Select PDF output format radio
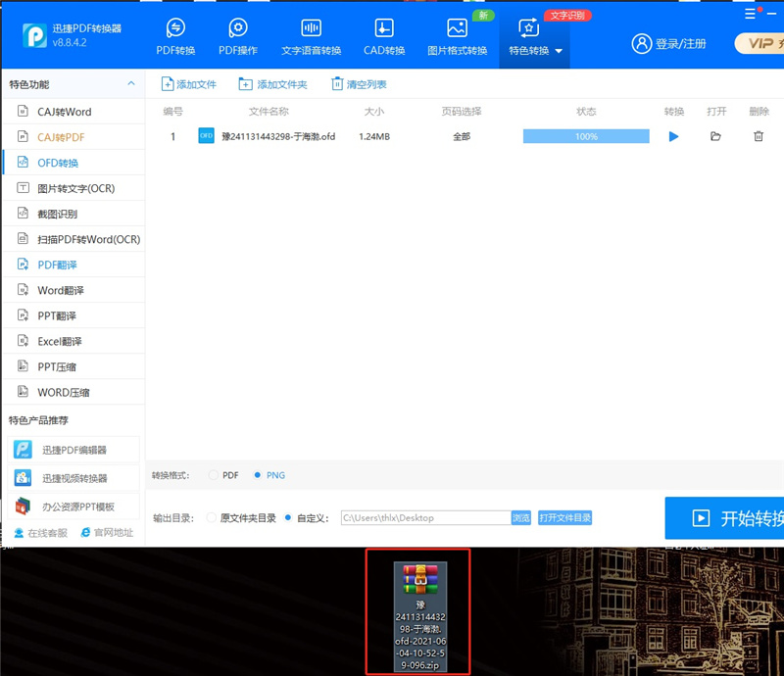784x676 pixels. click(214, 475)
